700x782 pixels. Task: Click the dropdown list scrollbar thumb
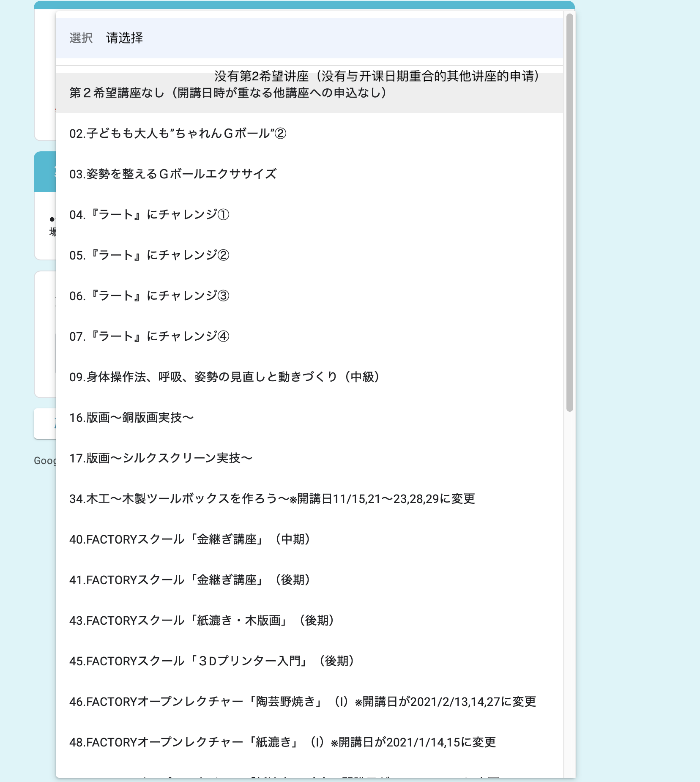pyautogui.click(x=569, y=211)
